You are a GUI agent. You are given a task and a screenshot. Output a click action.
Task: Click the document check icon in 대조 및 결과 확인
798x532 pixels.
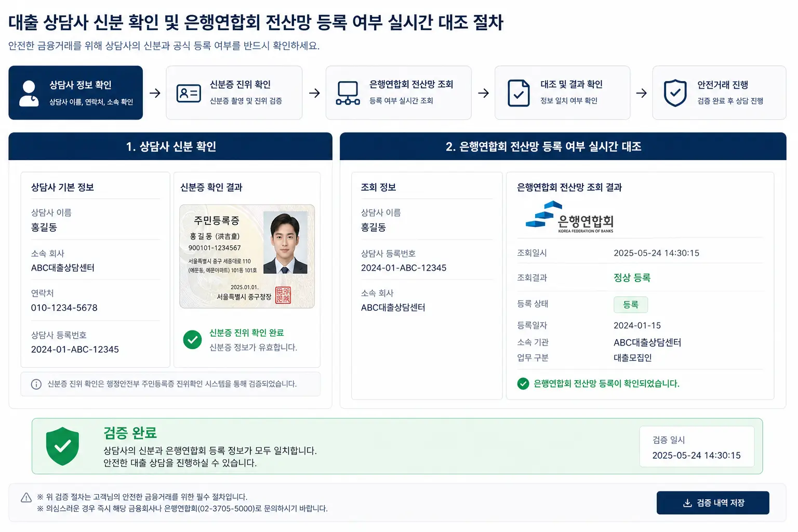coord(518,93)
